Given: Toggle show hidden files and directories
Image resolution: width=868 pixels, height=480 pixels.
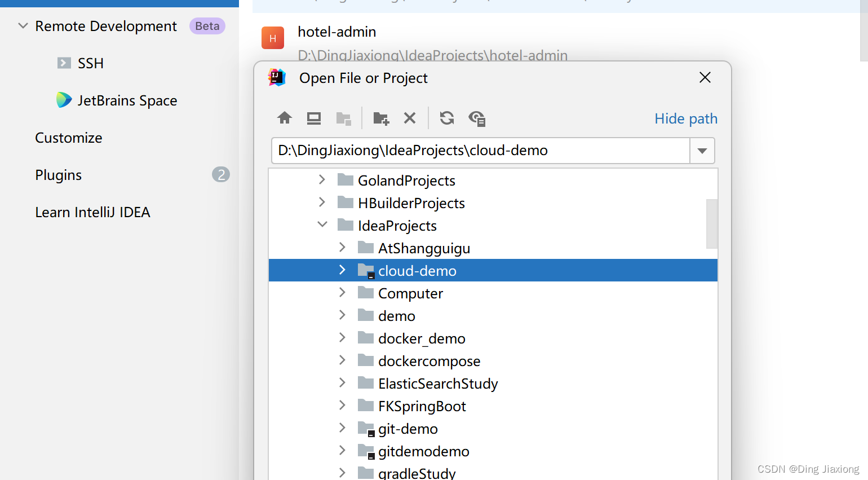Looking at the screenshot, I should 477,118.
